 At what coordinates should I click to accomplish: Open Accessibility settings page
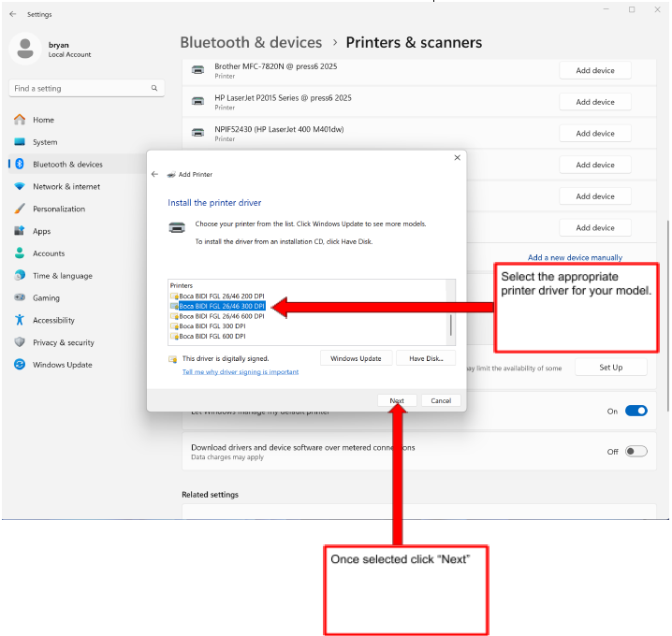pyautogui.click(x=53, y=321)
